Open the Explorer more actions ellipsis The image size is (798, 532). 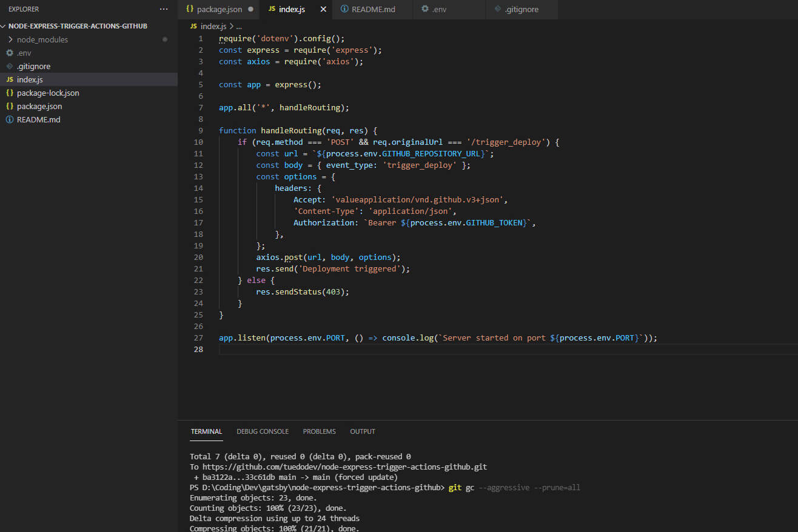tap(164, 9)
